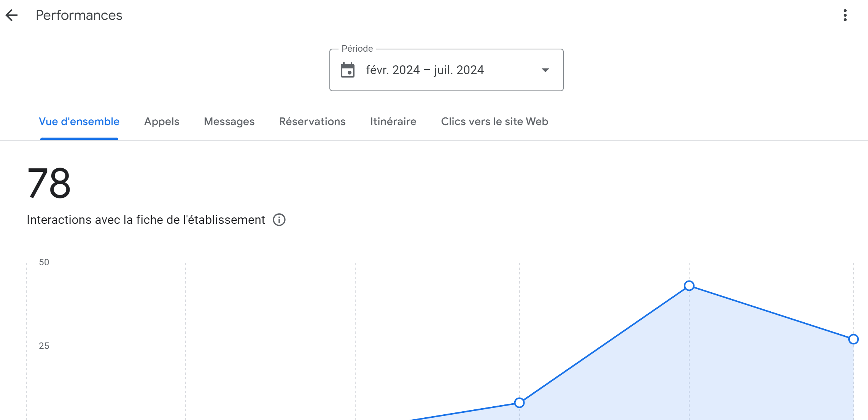Switch to the Réservations tab
868x420 pixels.
tap(312, 122)
